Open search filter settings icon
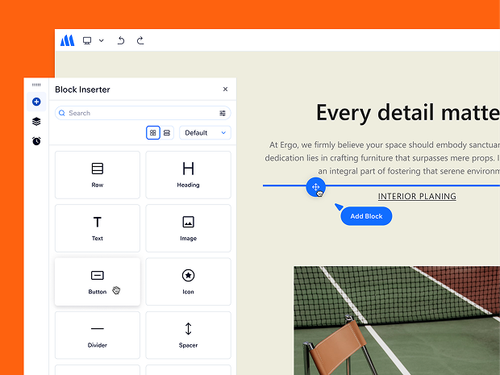This screenshot has height=375, width=500. click(x=222, y=113)
